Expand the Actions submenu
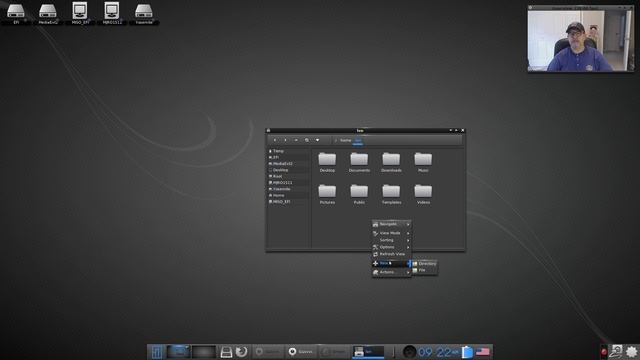The image size is (640, 360). pos(391,272)
